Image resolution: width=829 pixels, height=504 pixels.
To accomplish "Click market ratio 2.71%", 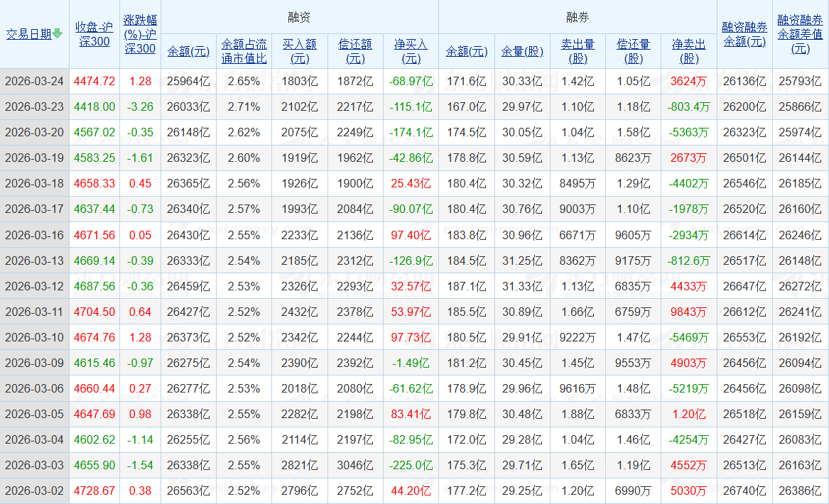I will (244, 106).
